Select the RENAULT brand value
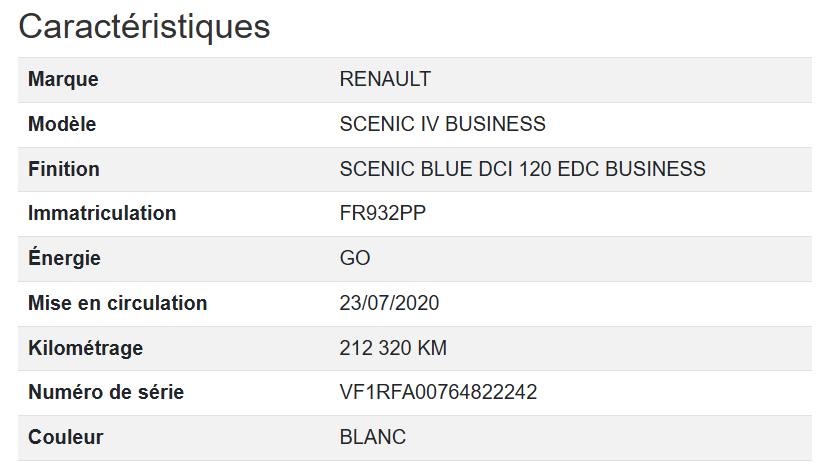 click(385, 80)
